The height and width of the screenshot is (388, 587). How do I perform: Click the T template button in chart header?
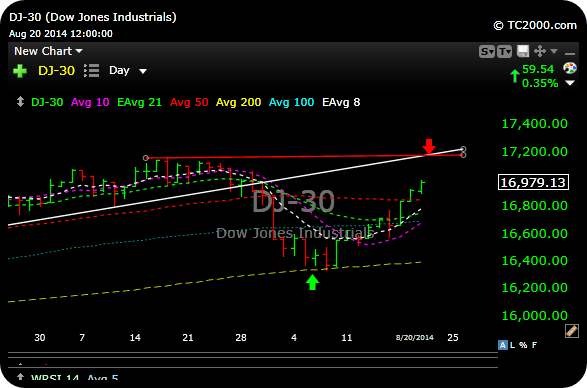pyautogui.click(x=504, y=52)
